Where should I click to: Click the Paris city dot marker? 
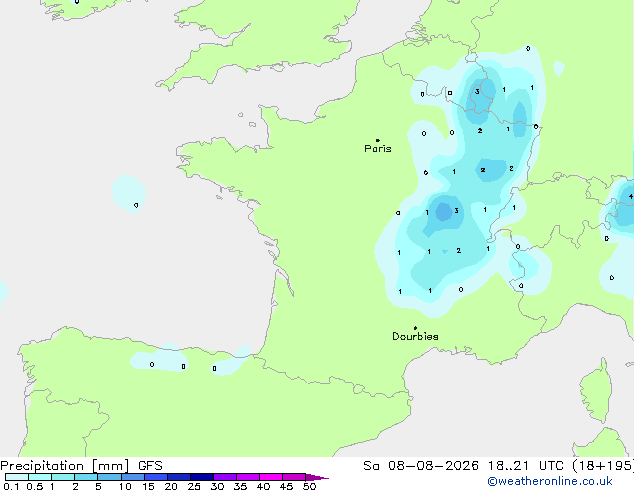[378, 140]
